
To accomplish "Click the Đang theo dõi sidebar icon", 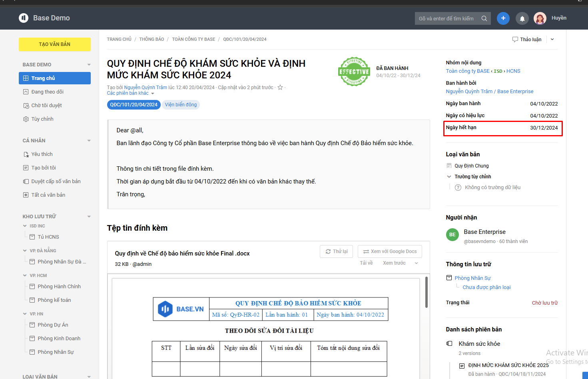I will [26, 92].
